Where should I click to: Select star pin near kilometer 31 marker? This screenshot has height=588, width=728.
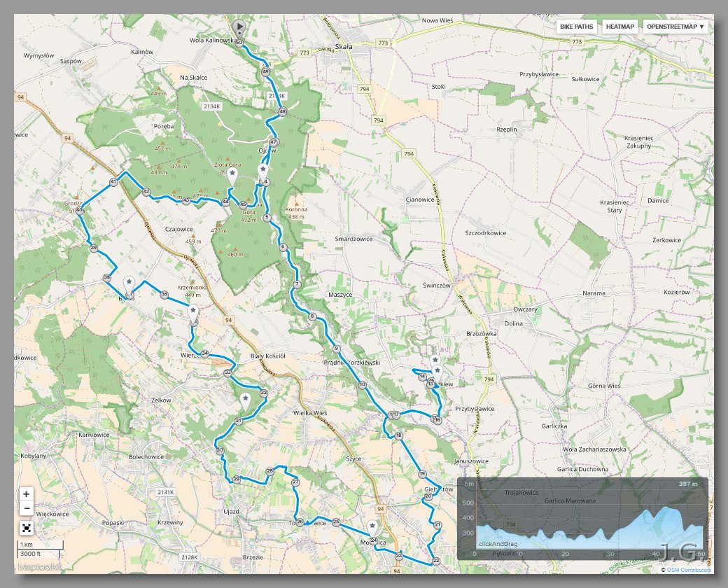click(x=245, y=399)
